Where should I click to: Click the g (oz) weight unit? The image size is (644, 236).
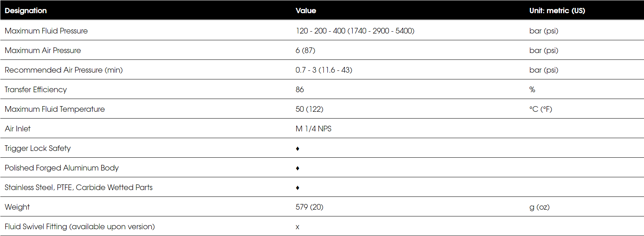pyautogui.click(x=539, y=207)
